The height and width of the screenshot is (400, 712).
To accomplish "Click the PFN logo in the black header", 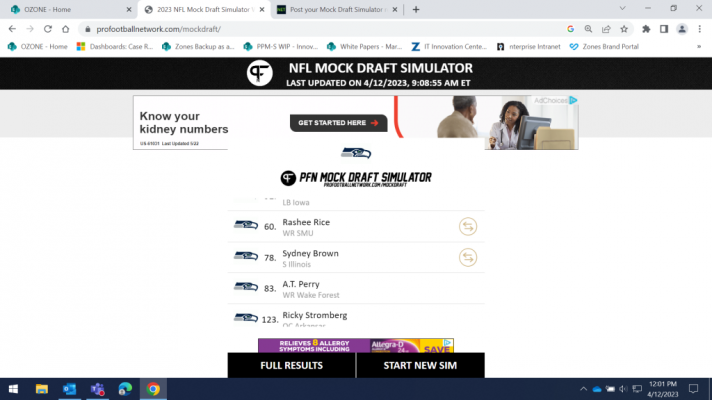I will tap(260, 73).
